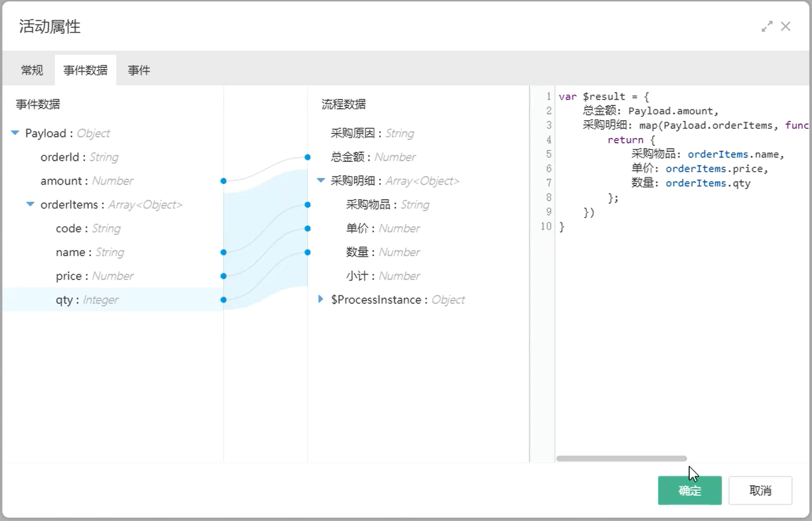Select the 事件数据 tab
812x521 pixels.
click(x=86, y=70)
